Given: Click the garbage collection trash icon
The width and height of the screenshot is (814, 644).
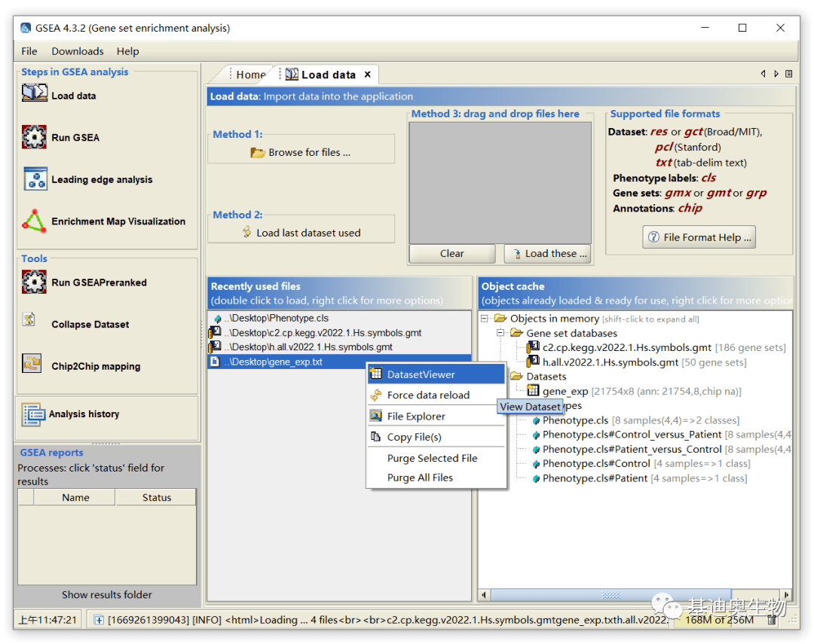Looking at the screenshot, I should [772, 619].
